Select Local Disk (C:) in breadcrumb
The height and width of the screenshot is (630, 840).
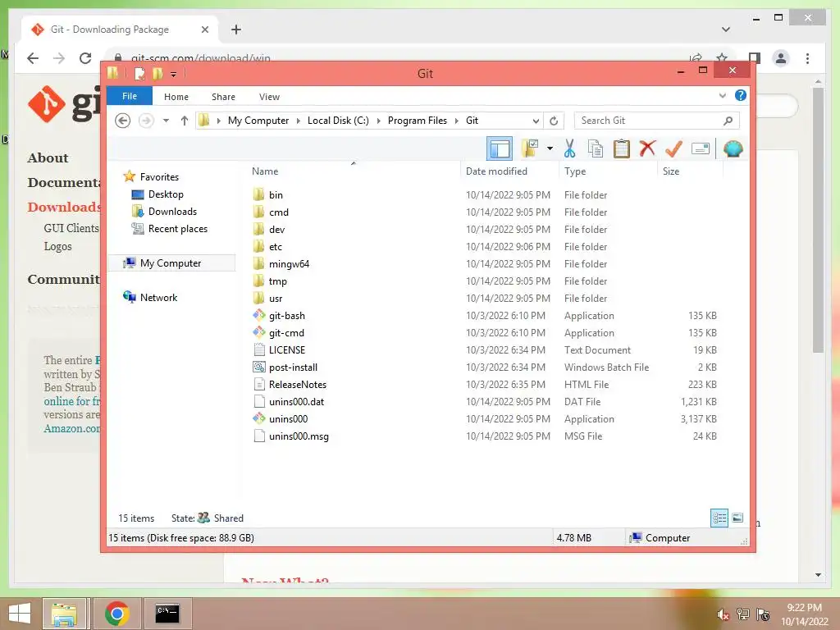tap(338, 121)
